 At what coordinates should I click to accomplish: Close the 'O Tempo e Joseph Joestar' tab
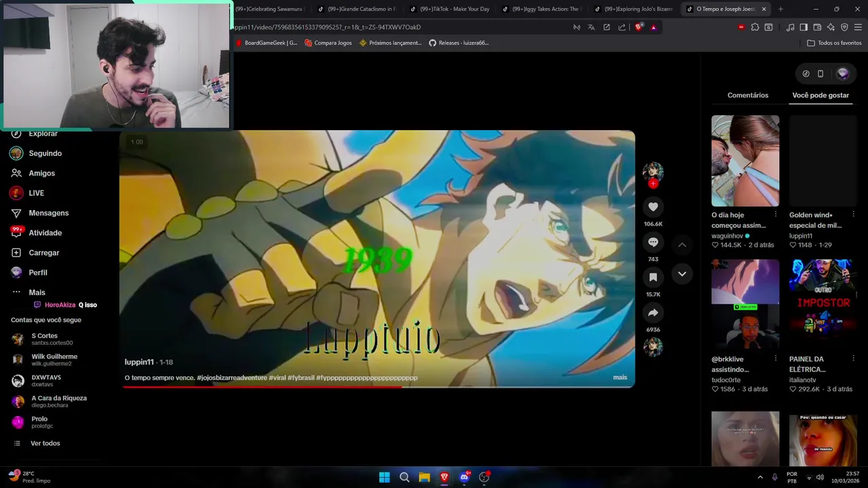(764, 9)
